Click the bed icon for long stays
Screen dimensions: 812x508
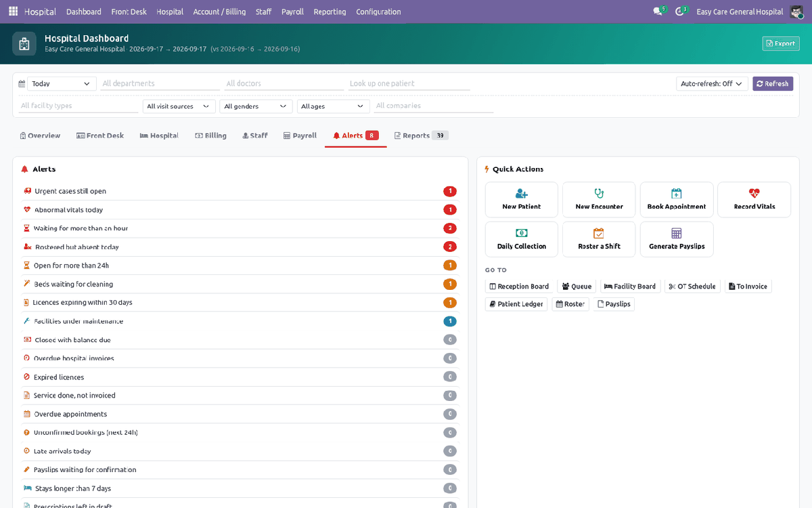point(28,488)
